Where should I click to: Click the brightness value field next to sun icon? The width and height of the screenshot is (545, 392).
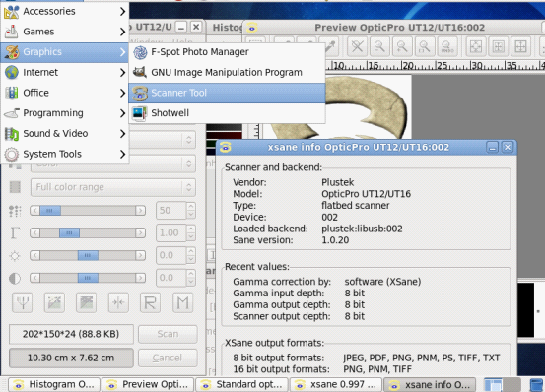tap(171, 255)
